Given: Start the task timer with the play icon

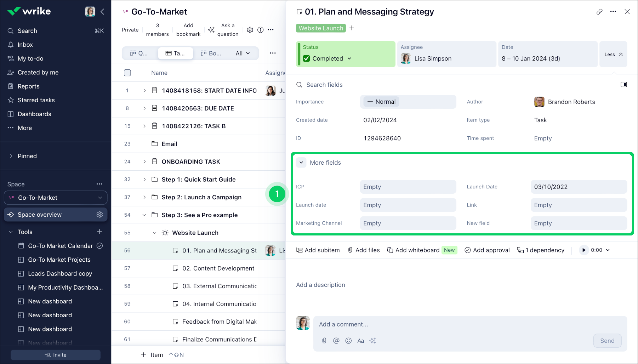Looking at the screenshot, I should (583, 250).
